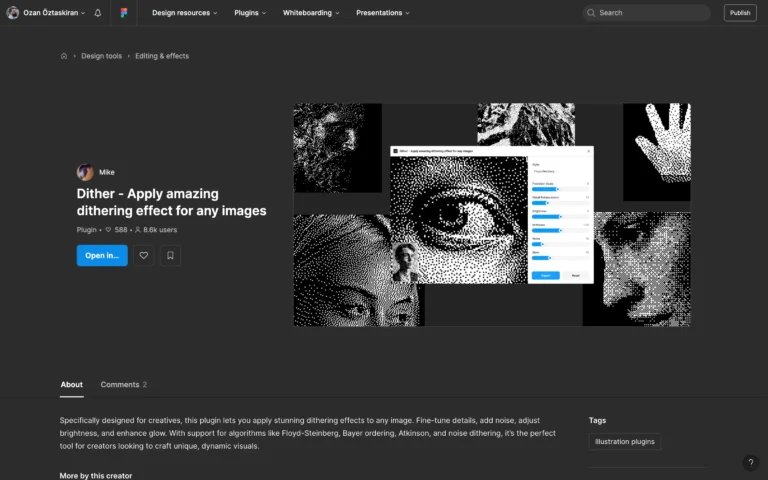Focus the Search input field
Viewport: 768px width, 480px height.
(646, 13)
